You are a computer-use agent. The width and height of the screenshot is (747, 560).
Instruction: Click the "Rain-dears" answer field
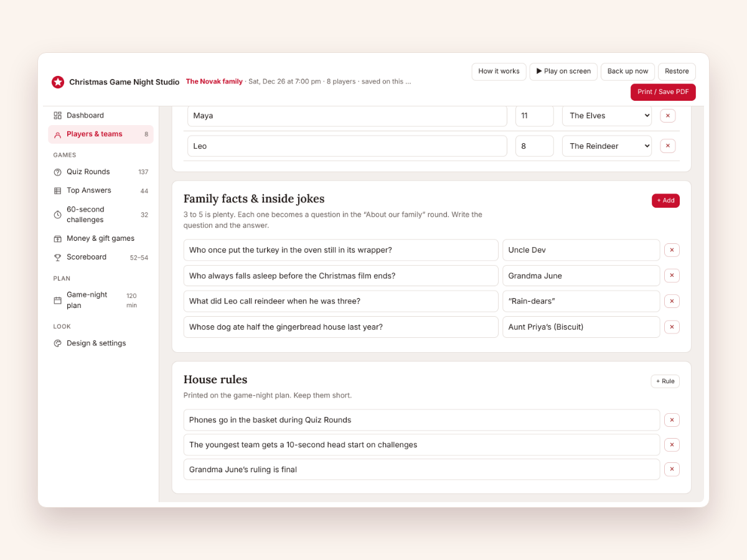[x=581, y=301]
